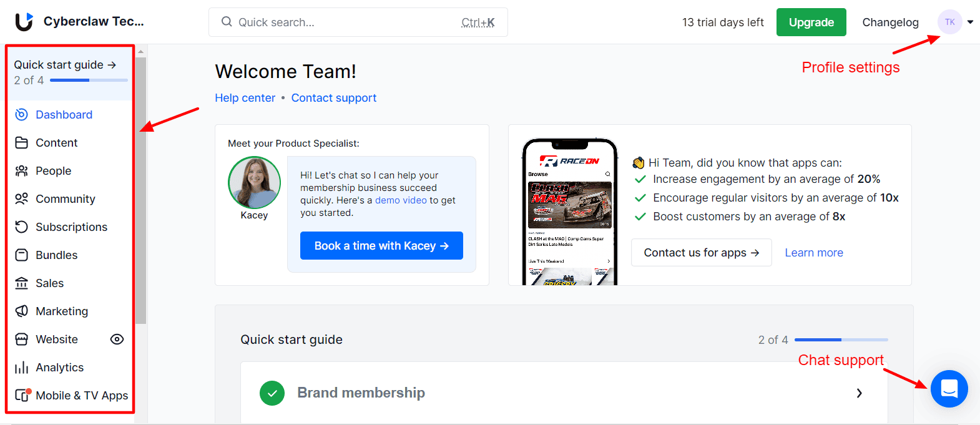Expand the Brand membership chevron
Screen dimensions: 980x425
click(860, 393)
